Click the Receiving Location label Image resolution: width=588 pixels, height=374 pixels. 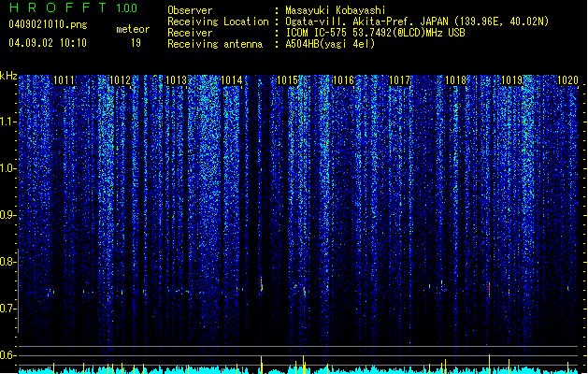tap(218, 22)
